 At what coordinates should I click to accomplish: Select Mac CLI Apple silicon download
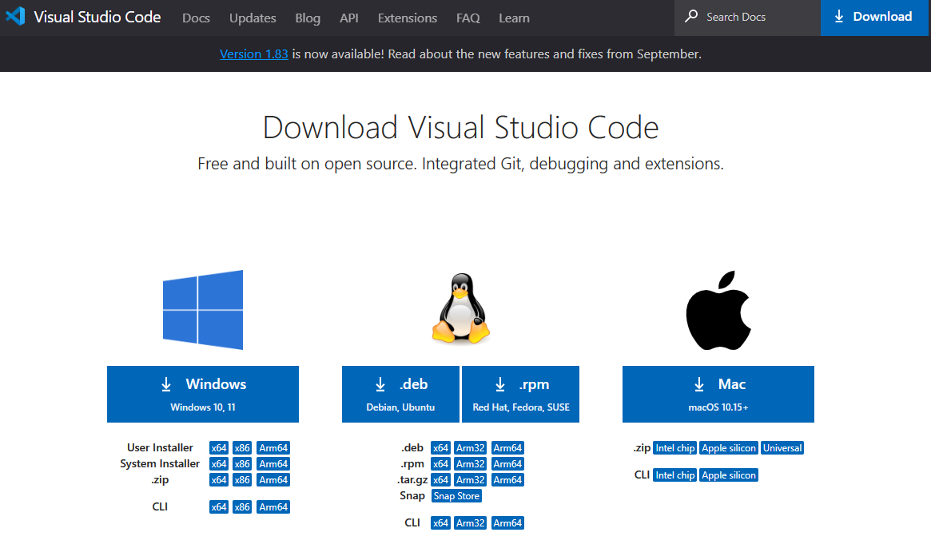pos(729,475)
